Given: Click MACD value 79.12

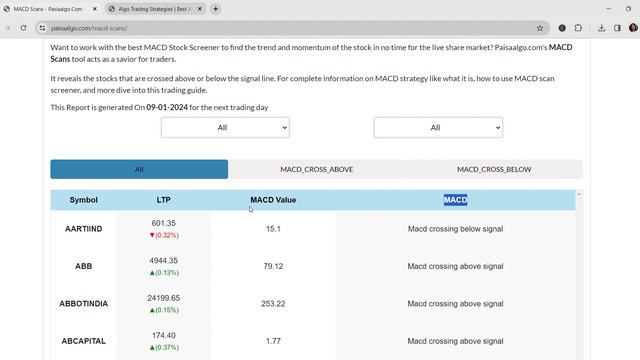Looking at the screenshot, I should (x=273, y=266).
